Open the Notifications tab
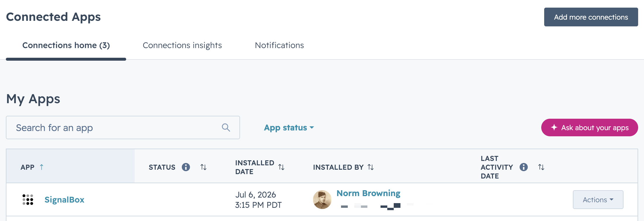644x221 pixels. 280,45
